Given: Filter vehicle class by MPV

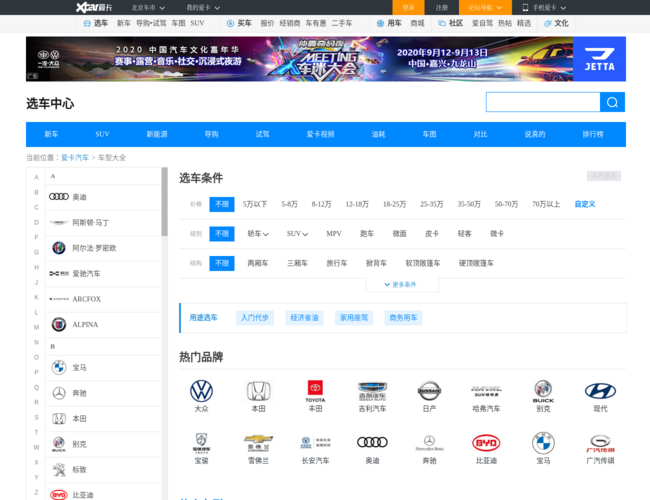Looking at the screenshot, I should point(334,233).
